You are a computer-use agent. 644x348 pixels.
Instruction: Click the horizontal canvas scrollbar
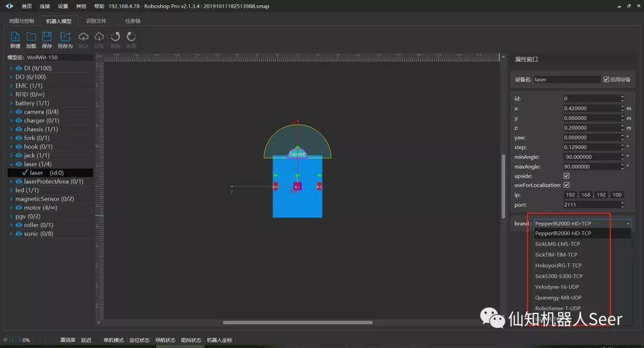(x=298, y=323)
